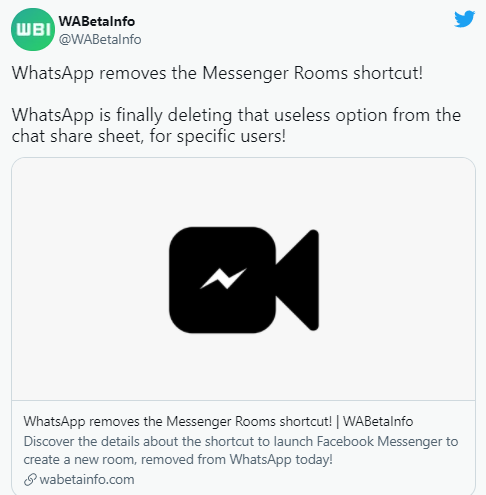Click the text 'chat share sheet, for specific users!'
Screen dimensions: 486x495
(x=149, y=136)
